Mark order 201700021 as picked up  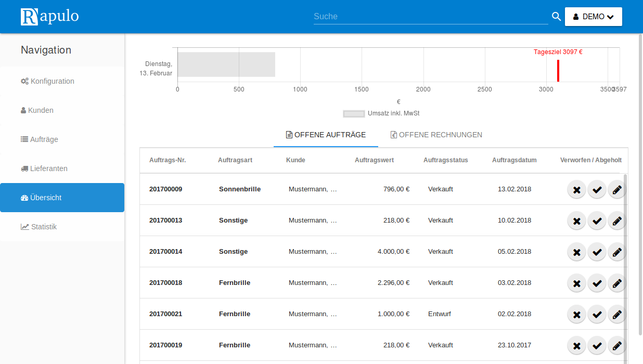pos(597,315)
